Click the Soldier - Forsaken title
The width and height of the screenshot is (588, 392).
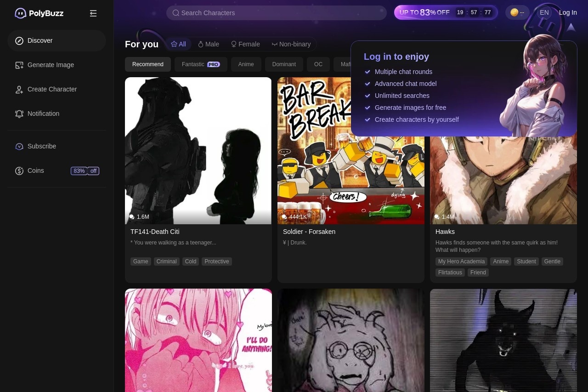309,232
